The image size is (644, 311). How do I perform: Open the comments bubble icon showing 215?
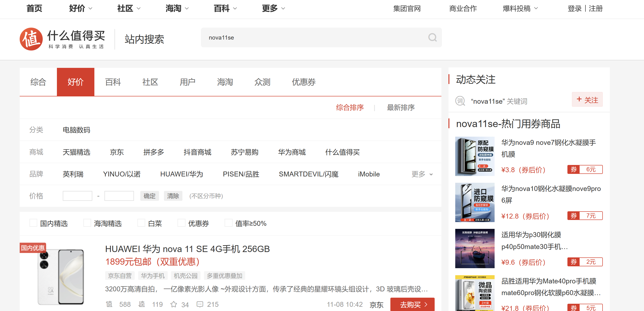coord(200,304)
